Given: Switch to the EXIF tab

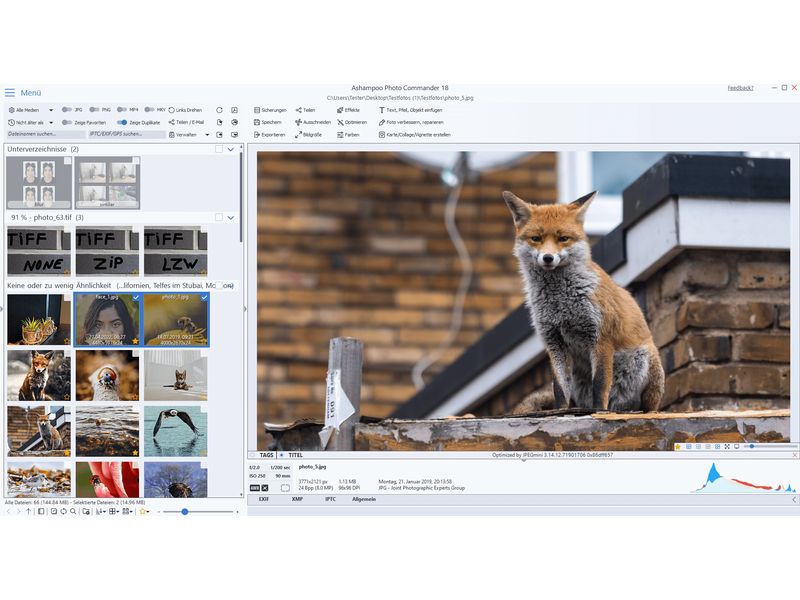Looking at the screenshot, I should pyautogui.click(x=264, y=499).
